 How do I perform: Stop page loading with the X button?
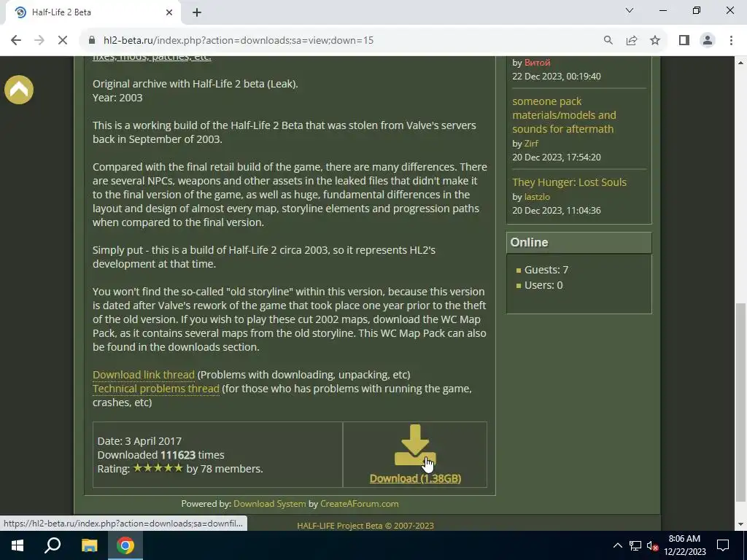click(x=63, y=41)
